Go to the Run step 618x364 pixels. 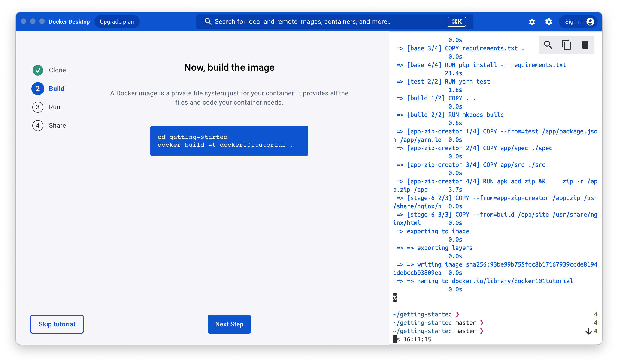pyautogui.click(x=55, y=107)
